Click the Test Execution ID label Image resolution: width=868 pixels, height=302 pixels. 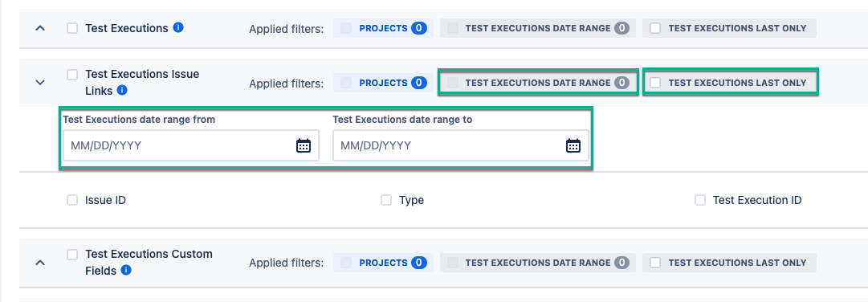(x=756, y=200)
